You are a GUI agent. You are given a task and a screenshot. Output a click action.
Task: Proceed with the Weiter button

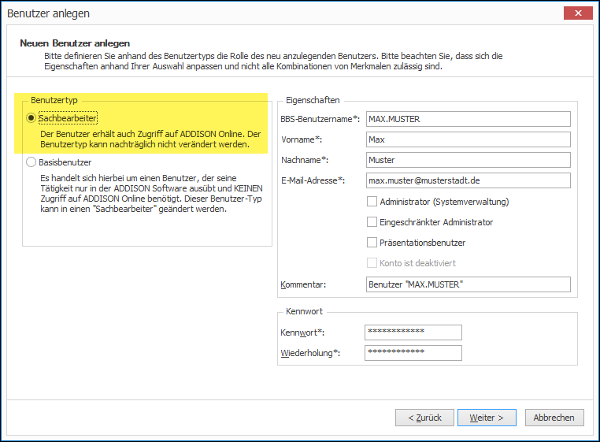pos(487,418)
